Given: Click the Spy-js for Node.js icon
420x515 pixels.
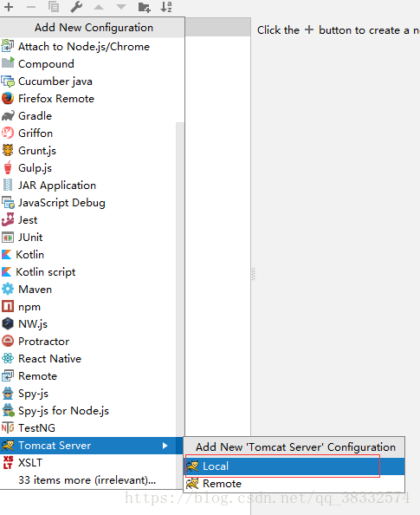Looking at the screenshot, I should tap(8, 411).
